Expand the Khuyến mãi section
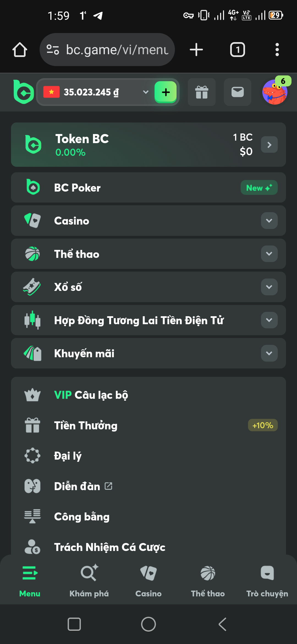 [x=269, y=353]
